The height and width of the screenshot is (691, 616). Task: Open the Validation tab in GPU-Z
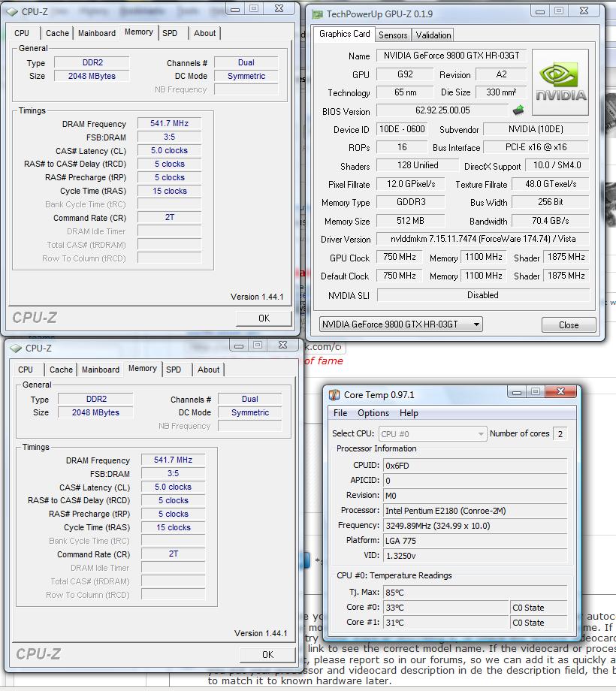433,35
